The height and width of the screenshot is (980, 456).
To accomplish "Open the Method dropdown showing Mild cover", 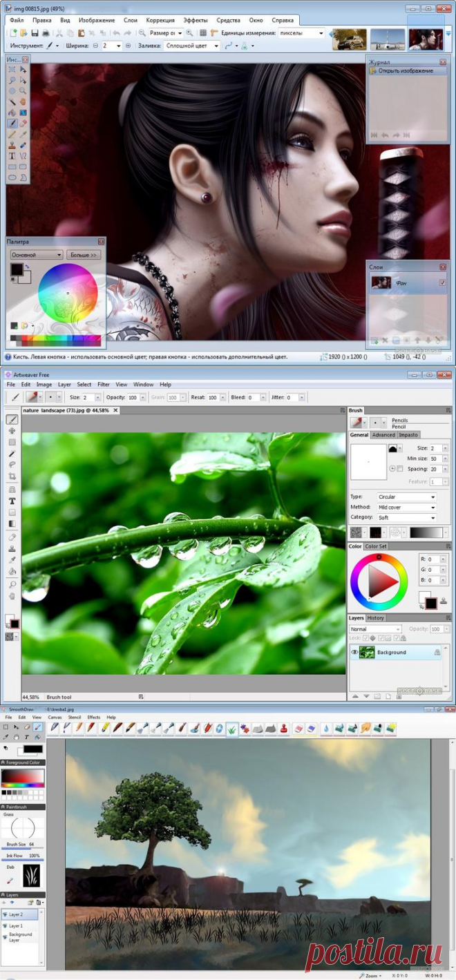I will point(406,507).
